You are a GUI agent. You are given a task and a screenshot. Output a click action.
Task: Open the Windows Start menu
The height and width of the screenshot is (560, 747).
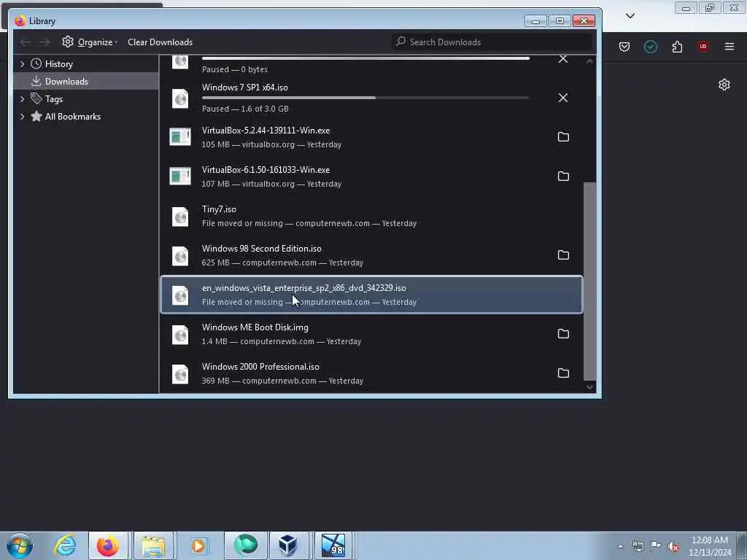(x=20, y=545)
